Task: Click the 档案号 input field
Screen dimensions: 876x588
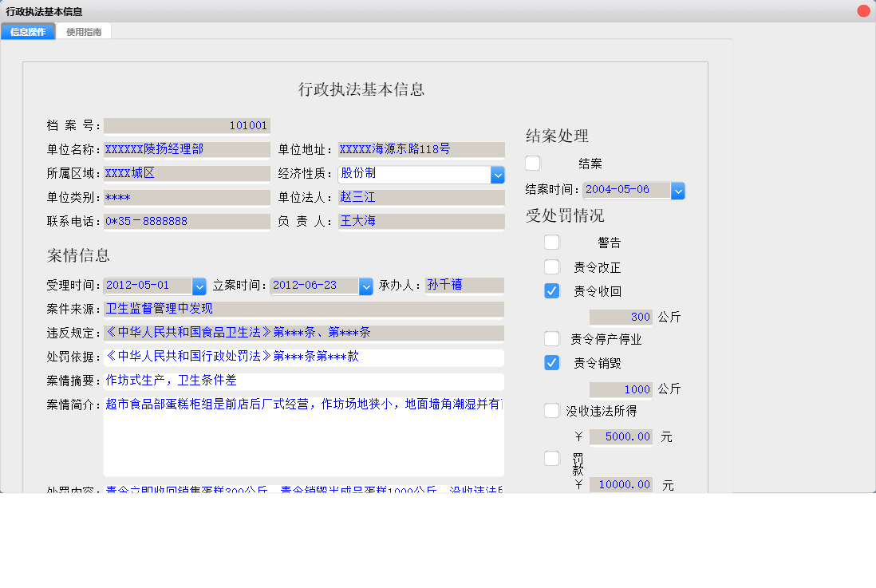Action: tap(187, 125)
